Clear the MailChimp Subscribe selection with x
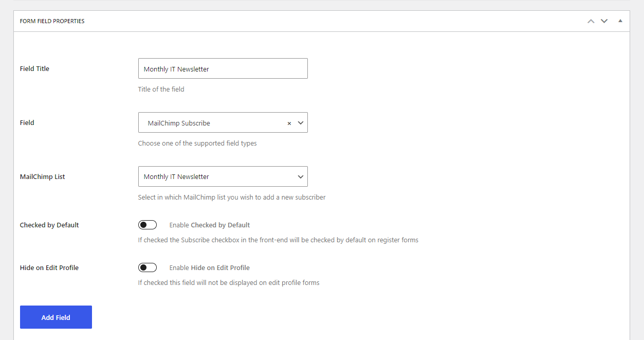This screenshot has height=340, width=644. tap(289, 123)
